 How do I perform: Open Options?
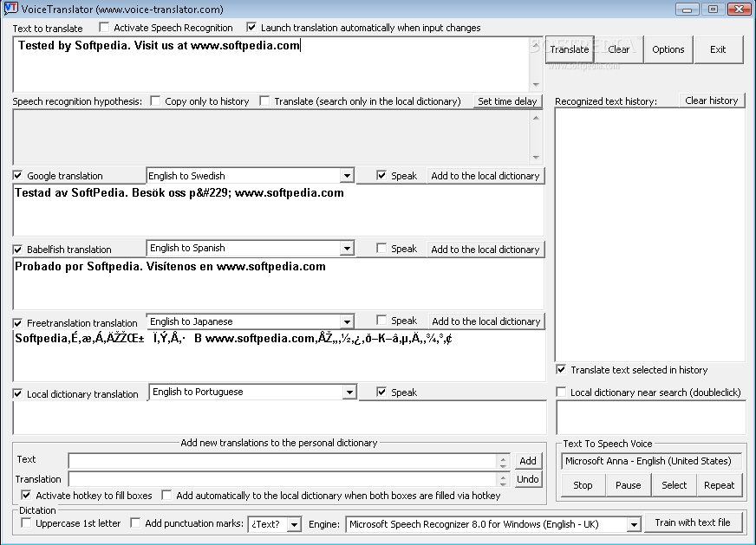[668, 49]
